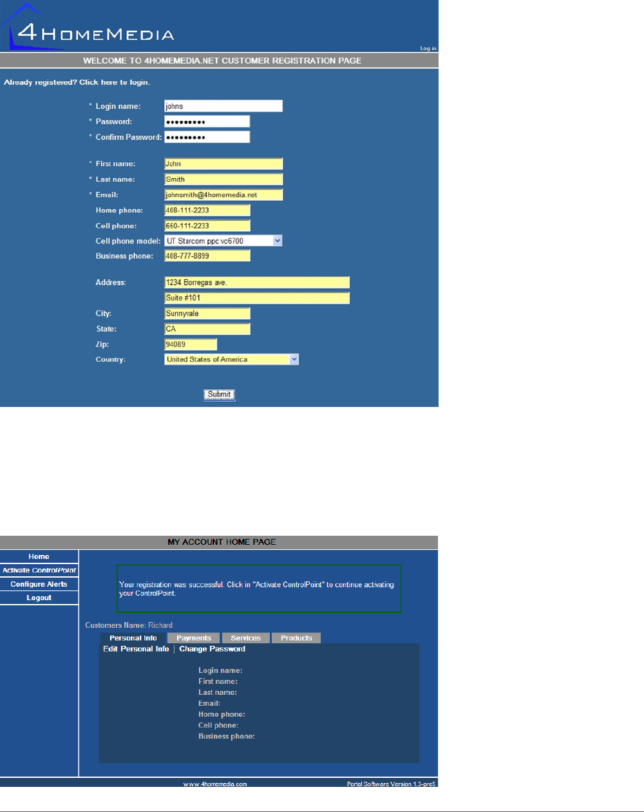
Task: Open the Products tab
Action: pos(296,638)
